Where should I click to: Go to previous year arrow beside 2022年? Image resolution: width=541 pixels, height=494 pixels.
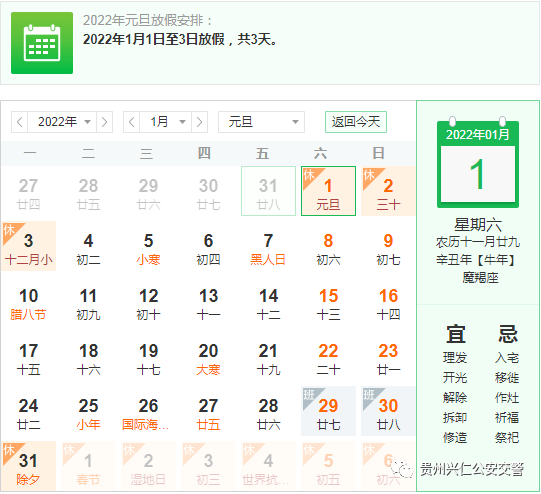click(x=20, y=122)
